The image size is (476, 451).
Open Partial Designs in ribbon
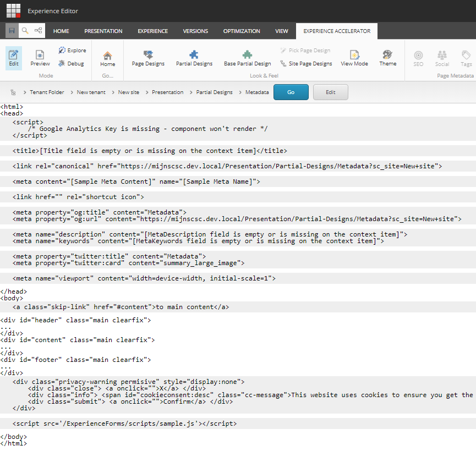tap(194, 58)
